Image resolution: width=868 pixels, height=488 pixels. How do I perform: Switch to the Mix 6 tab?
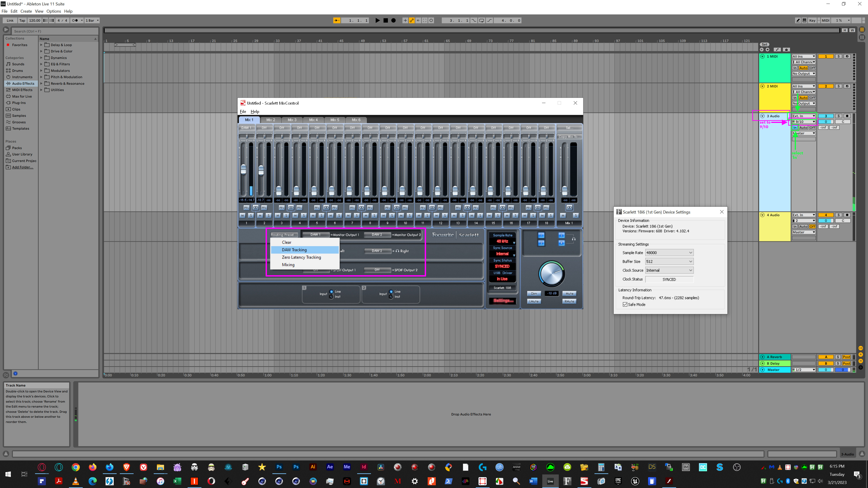(356, 120)
